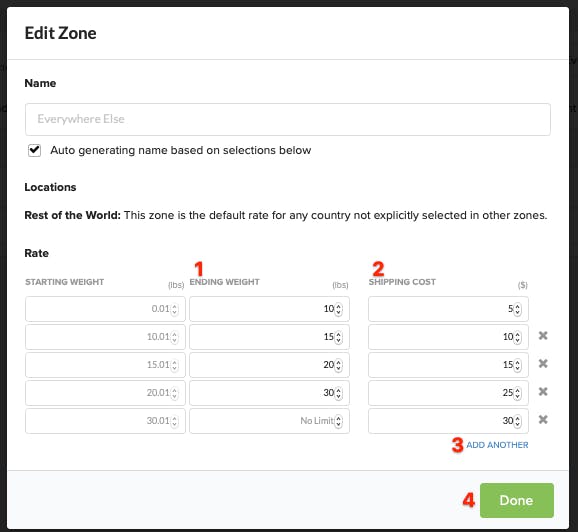Adjust stepper on shipping cost 25 field

518,393
